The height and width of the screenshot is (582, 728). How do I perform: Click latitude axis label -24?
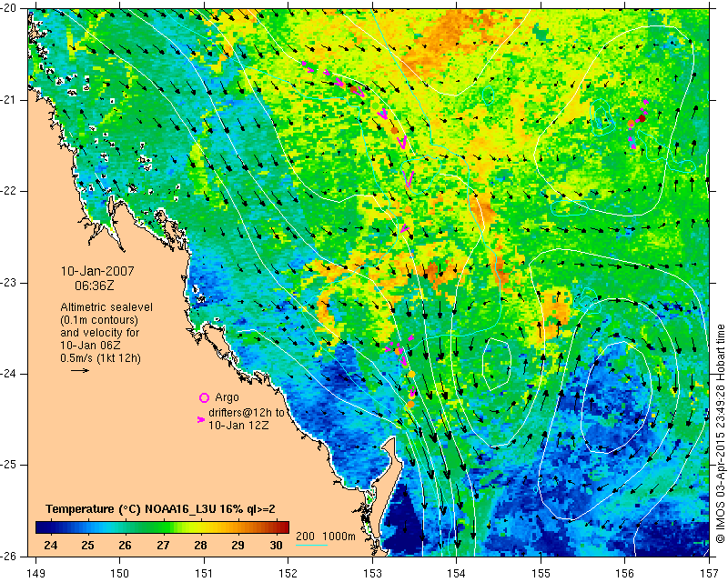coord(8,374)
